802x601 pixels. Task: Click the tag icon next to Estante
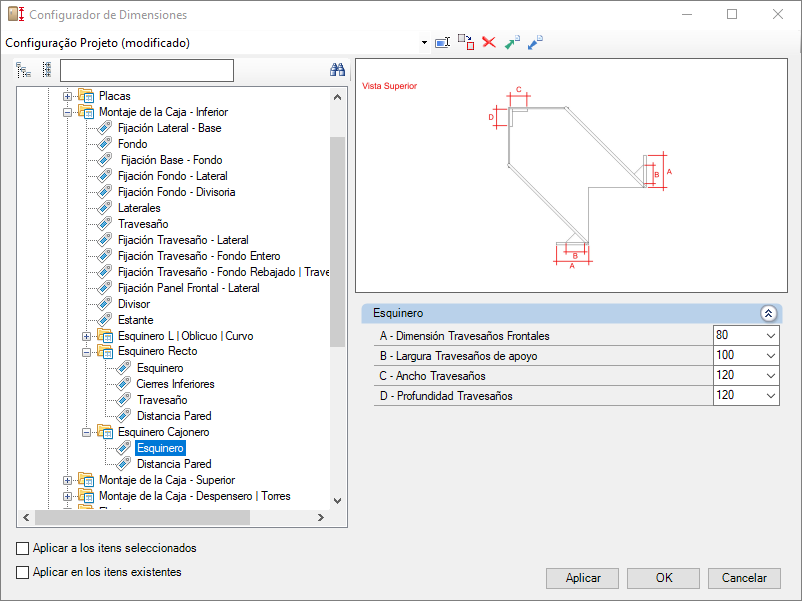(104, 320)
